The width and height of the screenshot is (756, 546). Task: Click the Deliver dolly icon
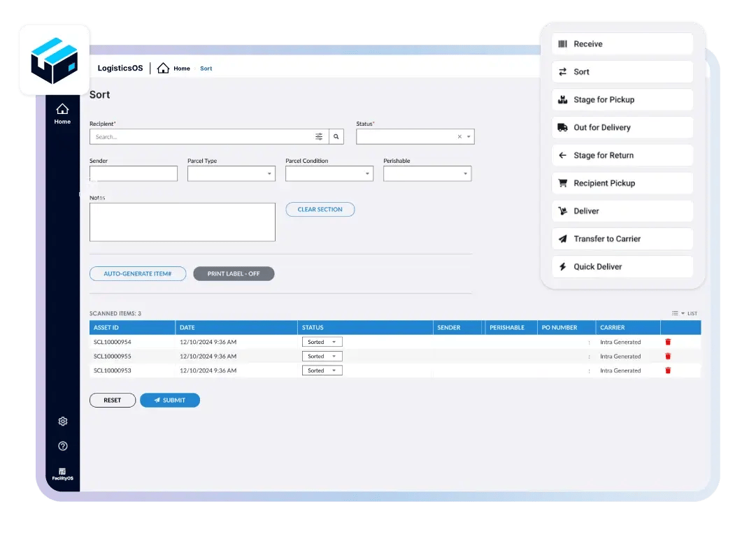563,211
